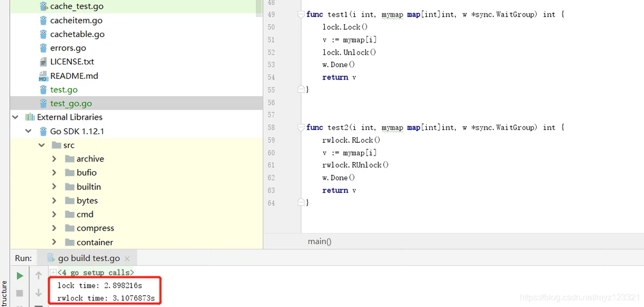Click the text file icon of LICENSE.txt
644x307 pixels.
pos(43,62)
